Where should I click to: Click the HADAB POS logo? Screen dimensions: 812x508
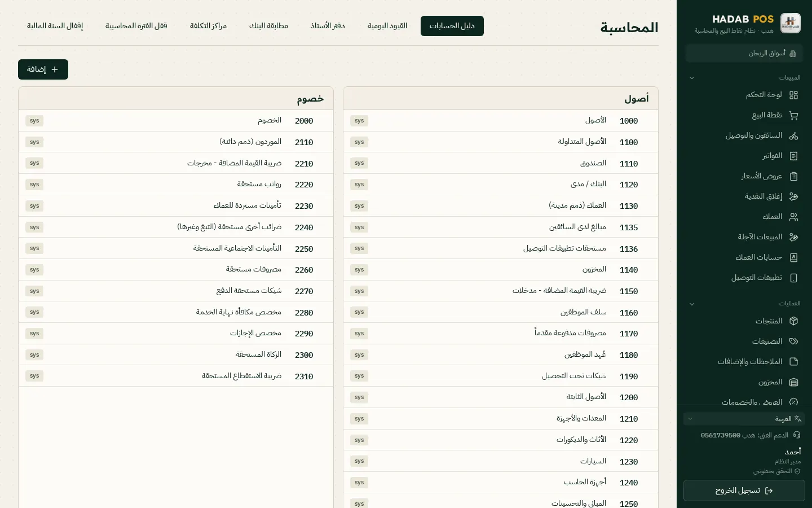coord(791,23)
